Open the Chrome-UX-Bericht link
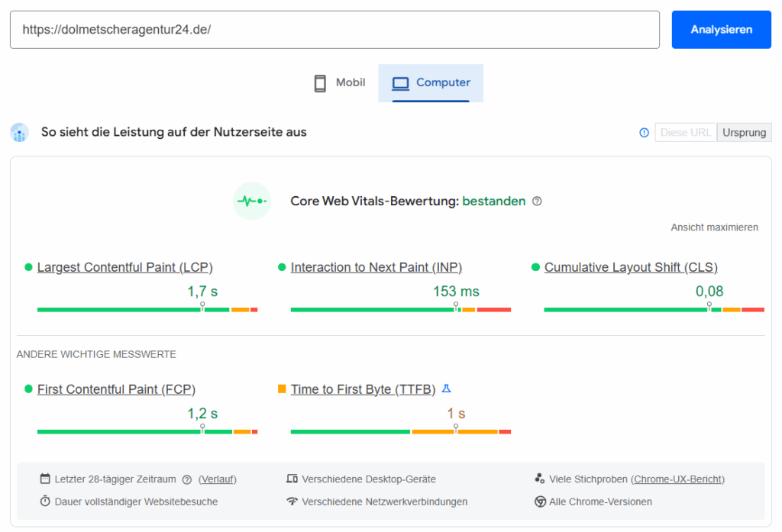This screenshot has width=782, height=532. (x=678, y=479)
